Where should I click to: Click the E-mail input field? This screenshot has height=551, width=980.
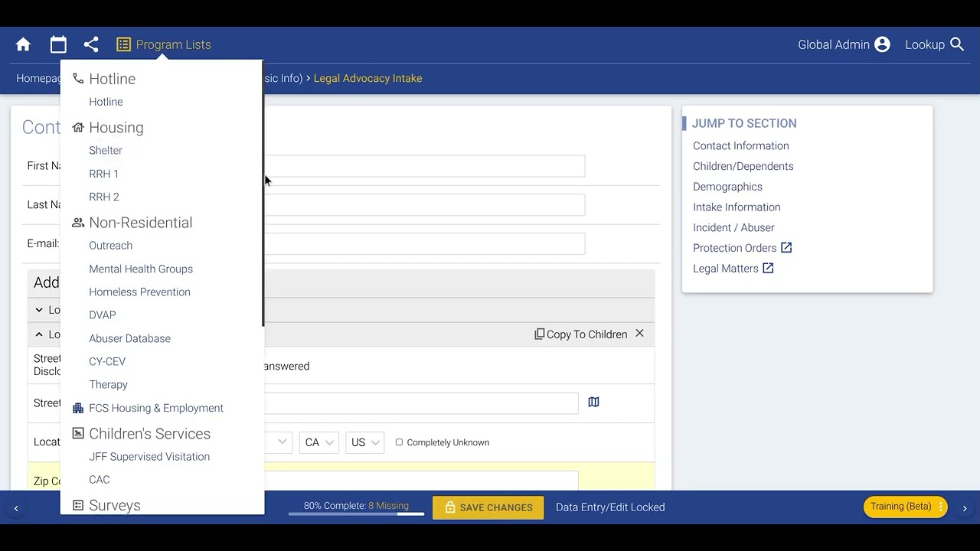(x=424, y=243)
